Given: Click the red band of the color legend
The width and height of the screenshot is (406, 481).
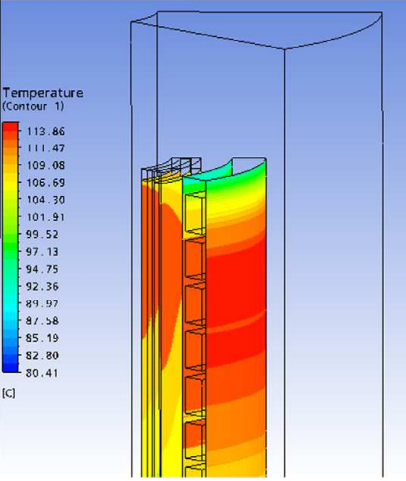Looking at the screenshot, I should click(x=10, y=126).
